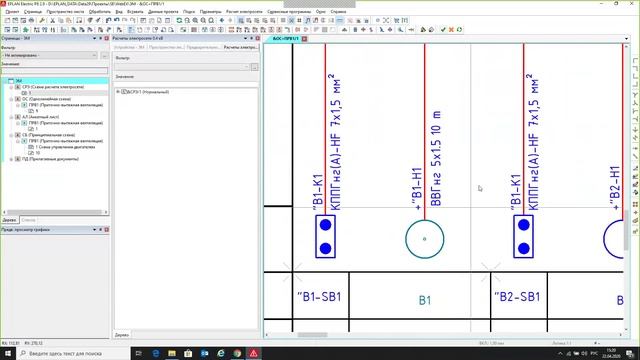Image resolution: width=640 pixels, height=360 pixels.
Task: Click the Copy icon in the toolbar
Action: click(61, 20)
